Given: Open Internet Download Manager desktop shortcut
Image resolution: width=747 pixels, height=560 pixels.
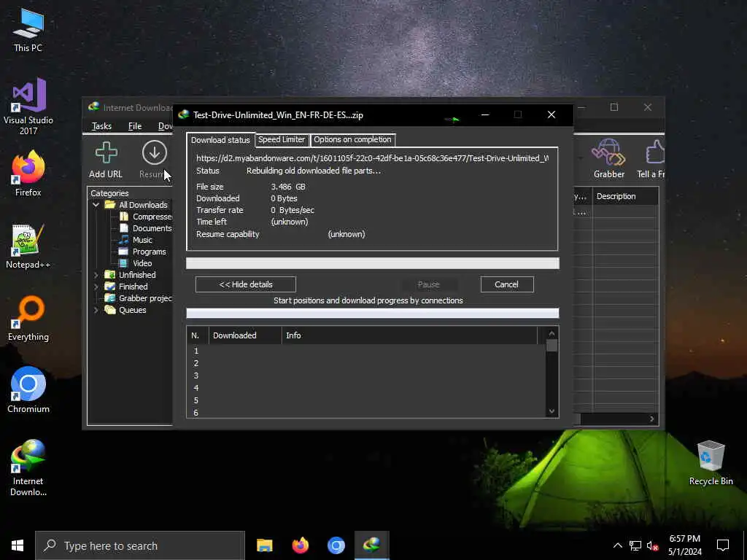Looking at the screenshot, I should pos(28,467).
